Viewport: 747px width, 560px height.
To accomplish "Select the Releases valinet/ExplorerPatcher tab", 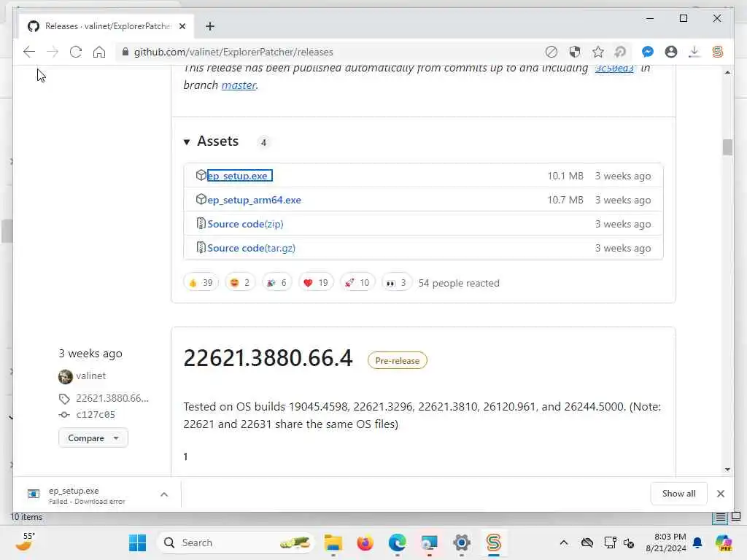I will 106,26.
